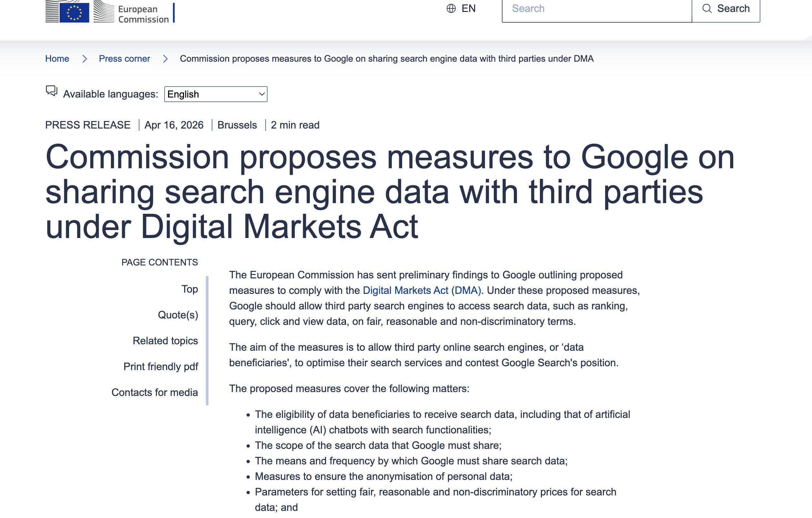Focus the site Search input field
The width and height of the screenshot is (812, 518).
(x=596, y=10)
